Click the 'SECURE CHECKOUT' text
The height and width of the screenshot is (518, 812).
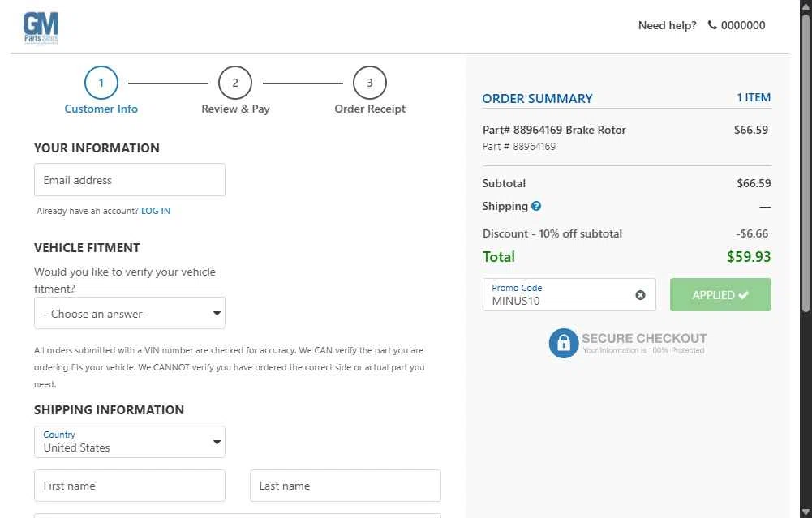click(x=644, y=338)
